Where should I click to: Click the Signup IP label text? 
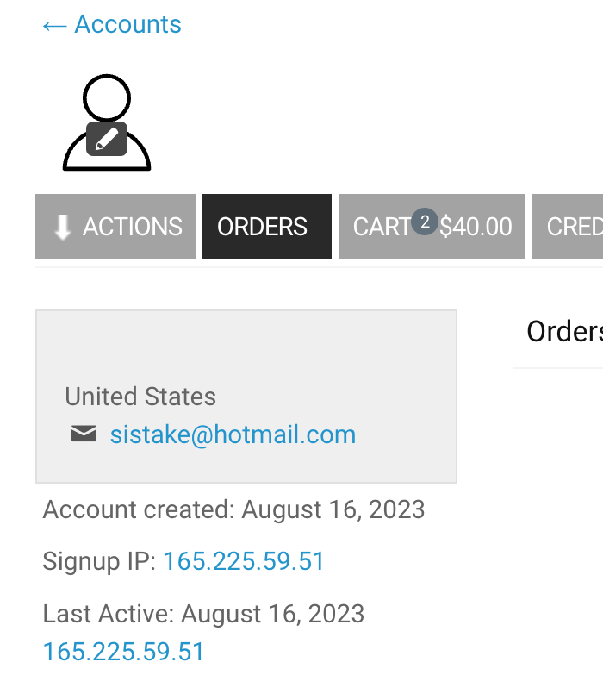pyautogui.click(x=99, y=561)
